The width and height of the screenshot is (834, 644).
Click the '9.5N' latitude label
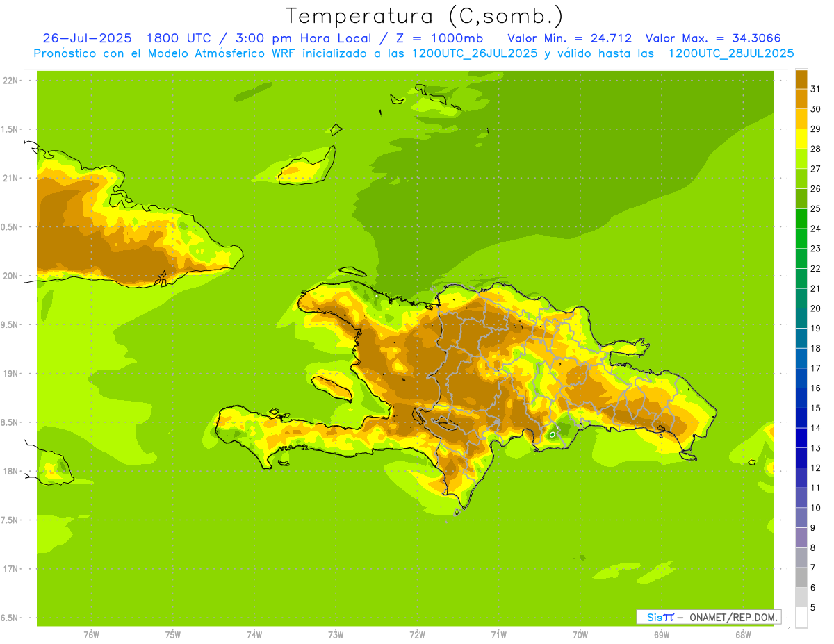(x=10, y=325)
